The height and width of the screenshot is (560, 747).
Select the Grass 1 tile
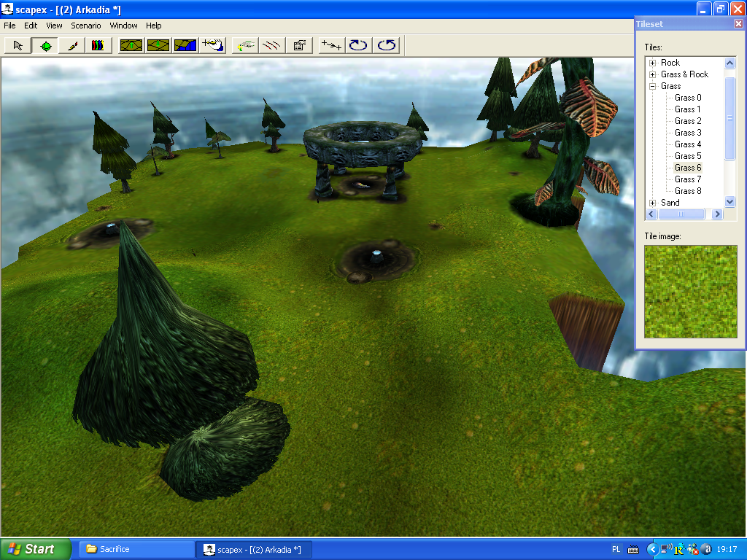coord(687,109)
